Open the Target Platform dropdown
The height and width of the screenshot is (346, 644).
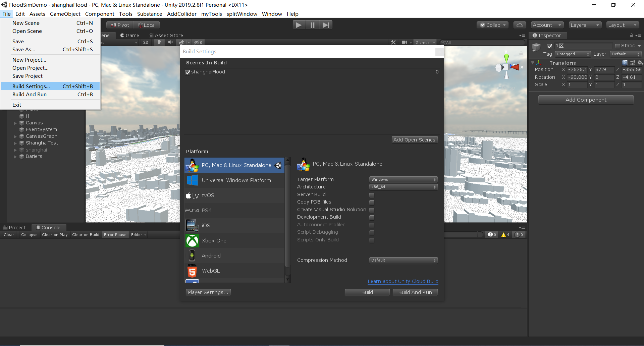404,179
